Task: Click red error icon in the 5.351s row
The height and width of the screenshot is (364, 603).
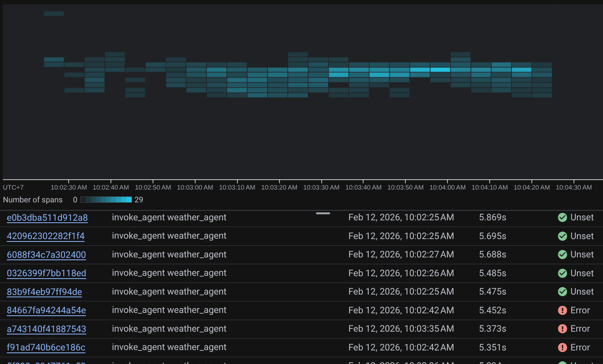Action: click(x=562, y=348)
